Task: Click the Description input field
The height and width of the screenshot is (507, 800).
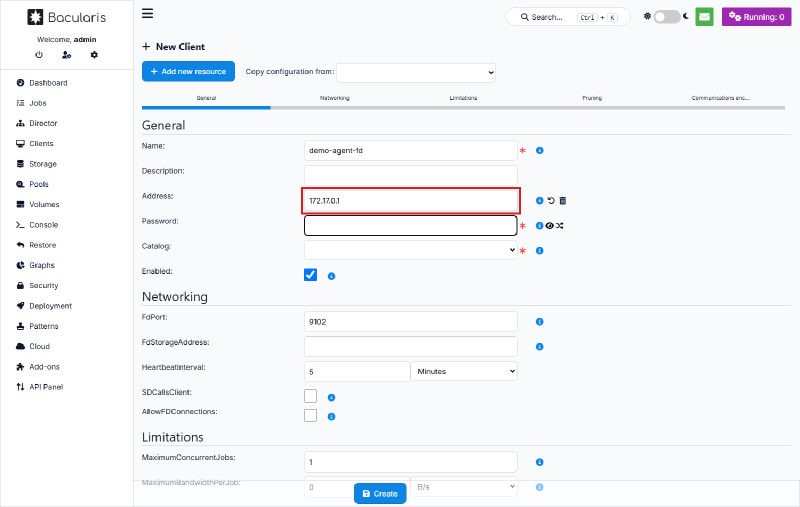Action: (x=411, y=175)
